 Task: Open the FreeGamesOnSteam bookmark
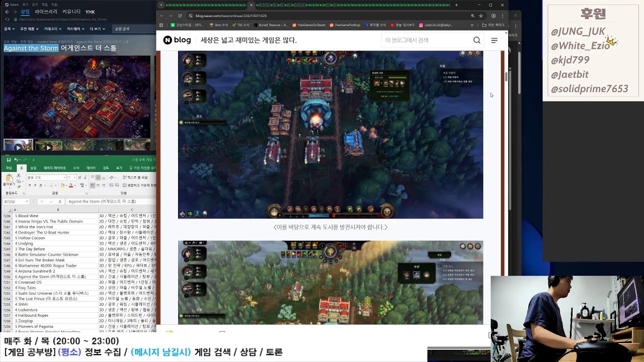tap(309, 25)
